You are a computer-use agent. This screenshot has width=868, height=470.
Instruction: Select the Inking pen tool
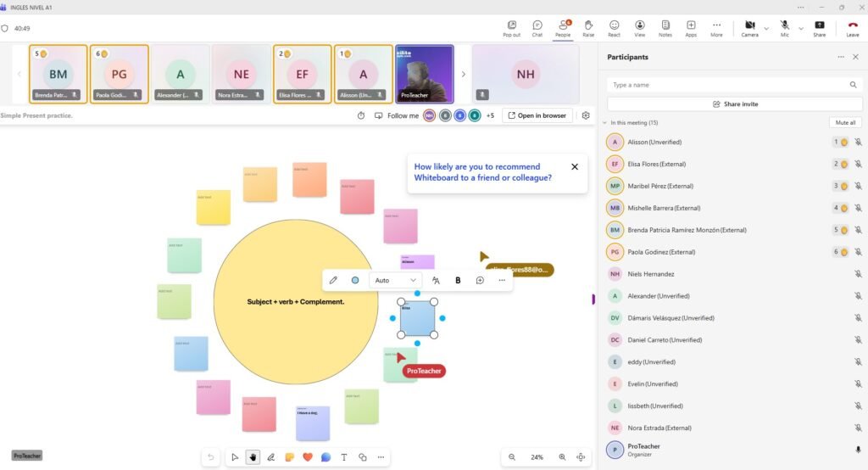click(271, 457)
